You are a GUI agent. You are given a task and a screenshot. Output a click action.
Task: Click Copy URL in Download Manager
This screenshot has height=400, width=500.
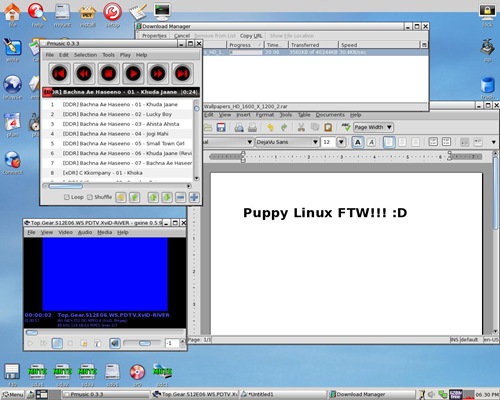coord(251,36)
